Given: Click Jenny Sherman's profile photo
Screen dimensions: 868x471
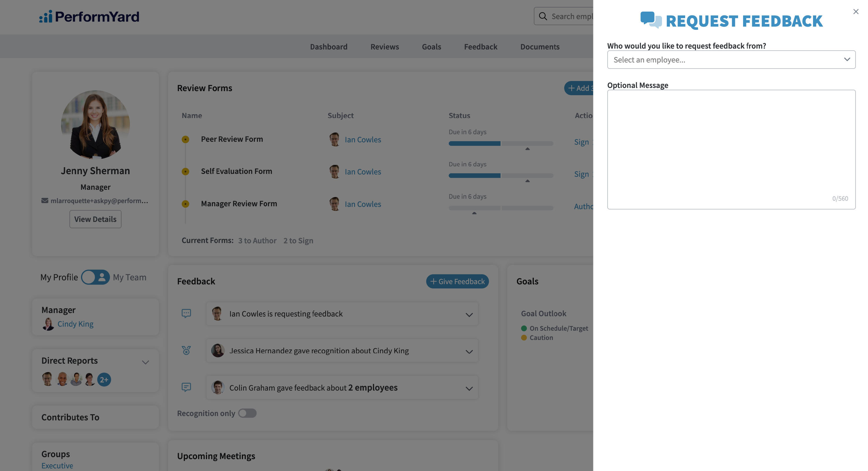Looking at the screenshot, I should click(95, 125).
